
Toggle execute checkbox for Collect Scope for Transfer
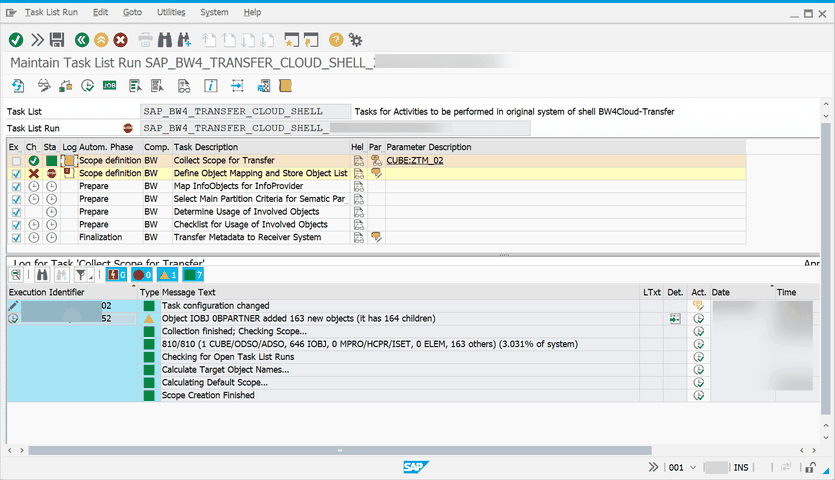(17, 161)
